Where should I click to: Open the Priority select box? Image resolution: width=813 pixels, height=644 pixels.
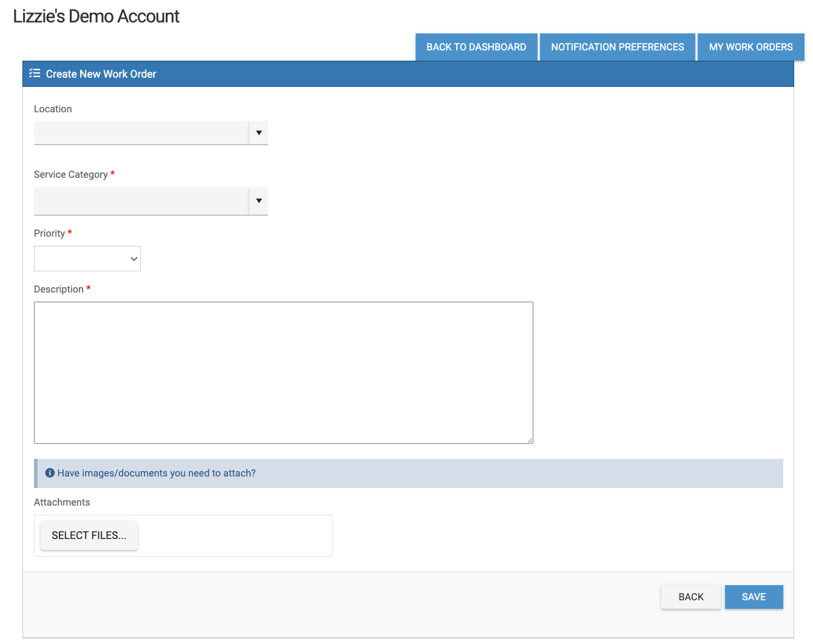click(x=87, y=259)
